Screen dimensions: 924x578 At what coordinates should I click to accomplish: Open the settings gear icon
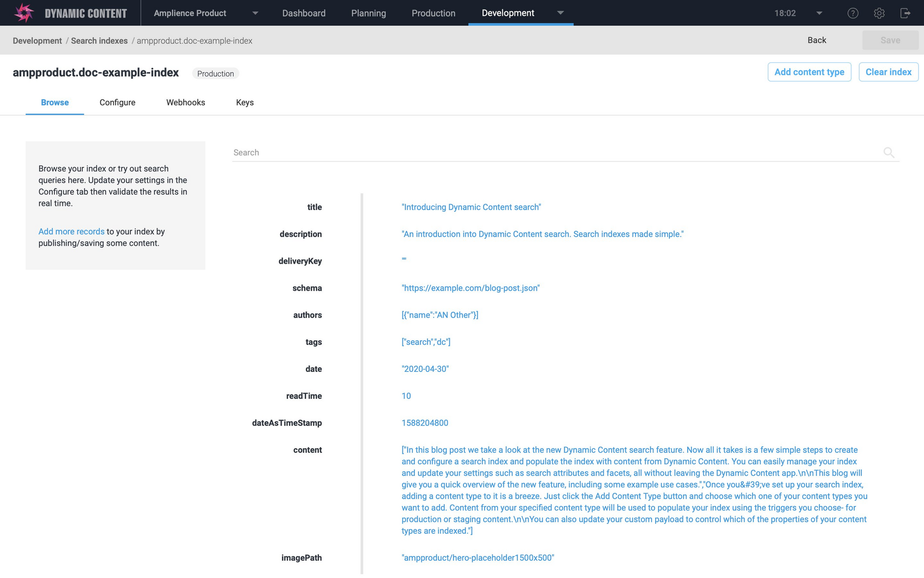[879, 13]
